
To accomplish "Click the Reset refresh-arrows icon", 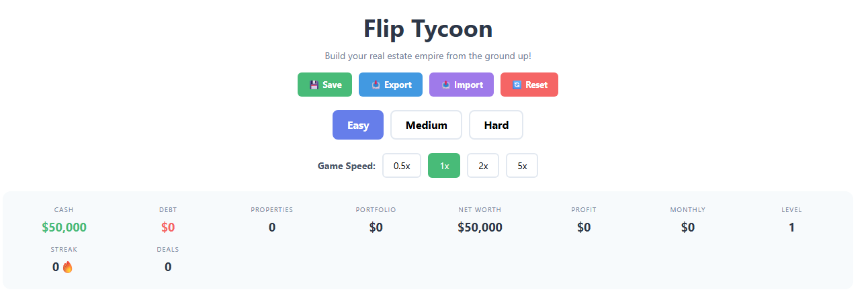I will [517, 85].
